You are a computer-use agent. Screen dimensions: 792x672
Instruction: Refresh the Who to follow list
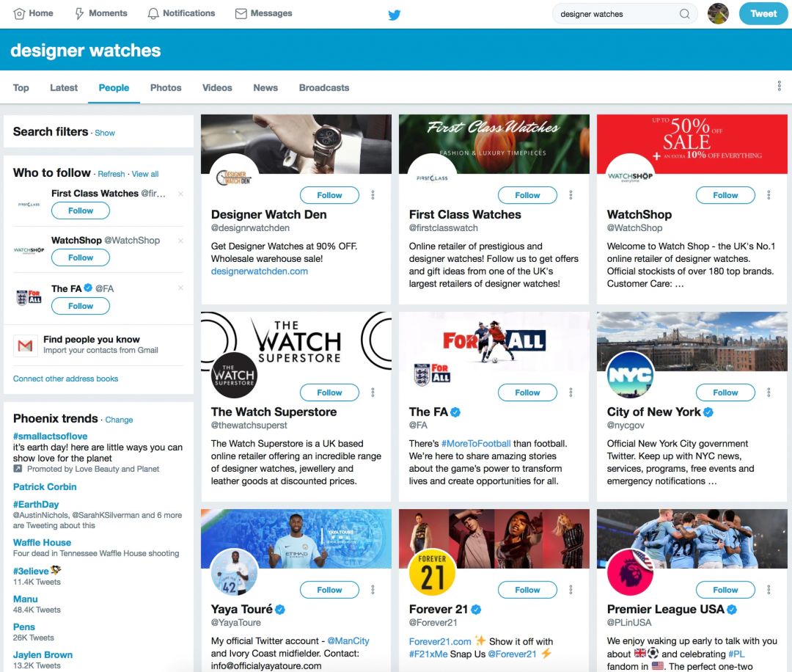(x=111, y=174)
